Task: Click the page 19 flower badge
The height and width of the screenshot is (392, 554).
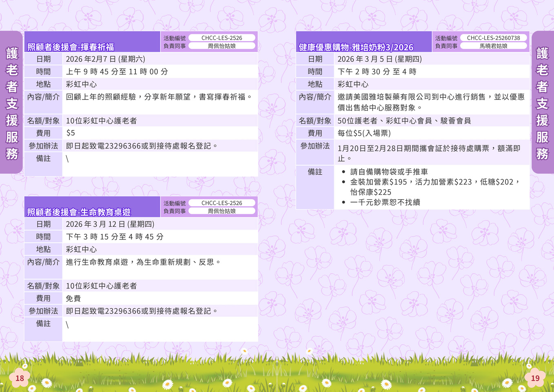Action: point(535,378)
